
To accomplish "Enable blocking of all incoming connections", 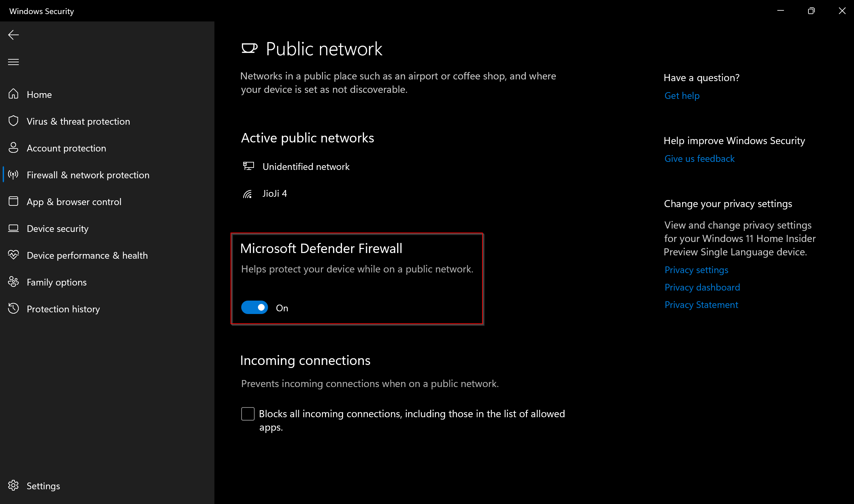I will 248,414.
